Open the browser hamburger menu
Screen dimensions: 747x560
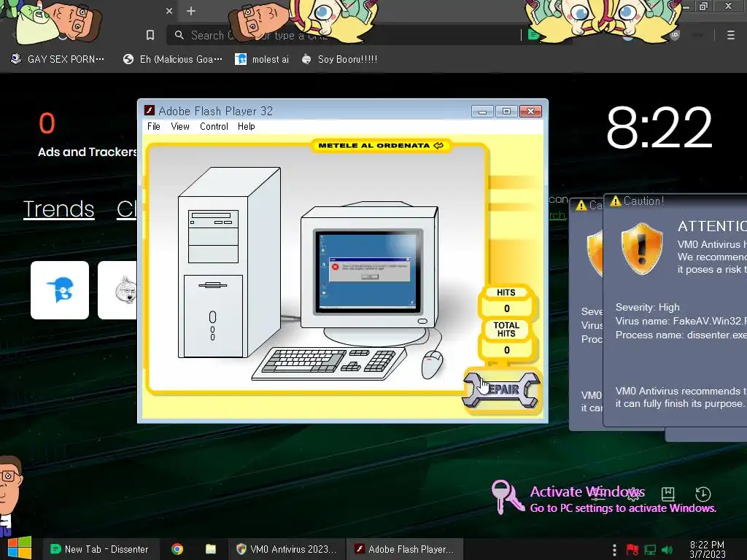pos(730,35)
